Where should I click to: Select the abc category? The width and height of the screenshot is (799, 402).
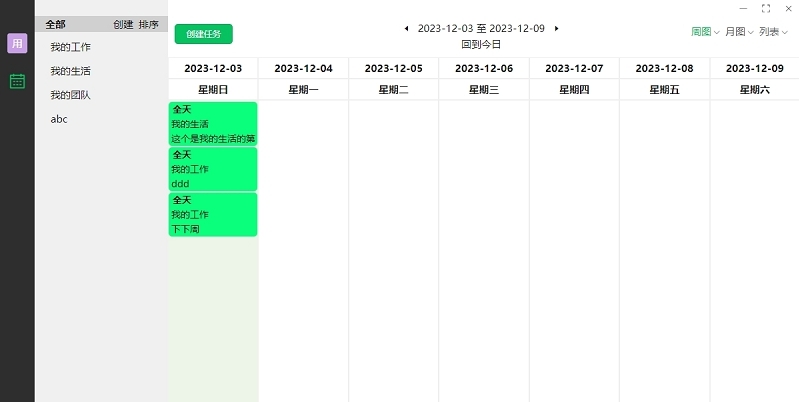(x=59, y=119)
